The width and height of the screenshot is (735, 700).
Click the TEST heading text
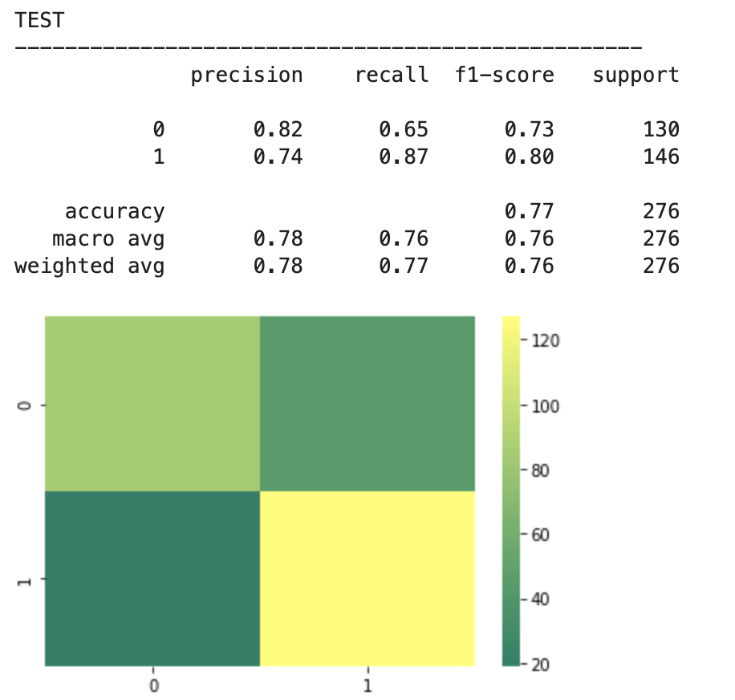39,21
